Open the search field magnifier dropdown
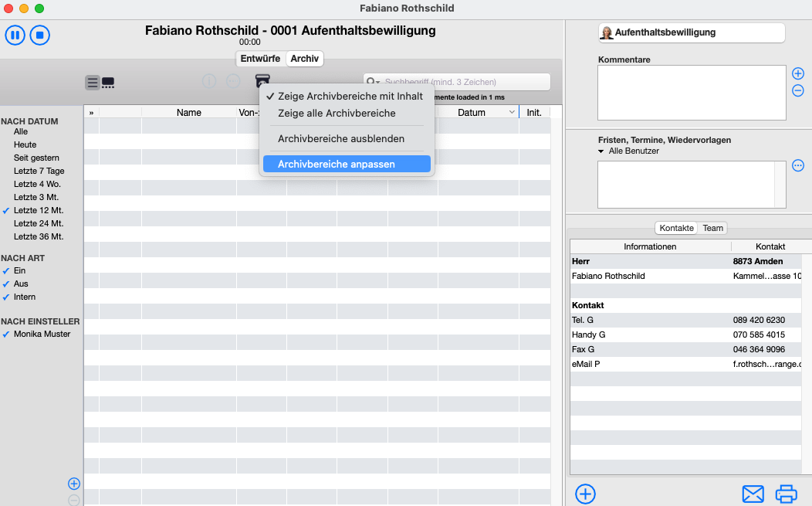The image size is (812, 506). (374, 82)
